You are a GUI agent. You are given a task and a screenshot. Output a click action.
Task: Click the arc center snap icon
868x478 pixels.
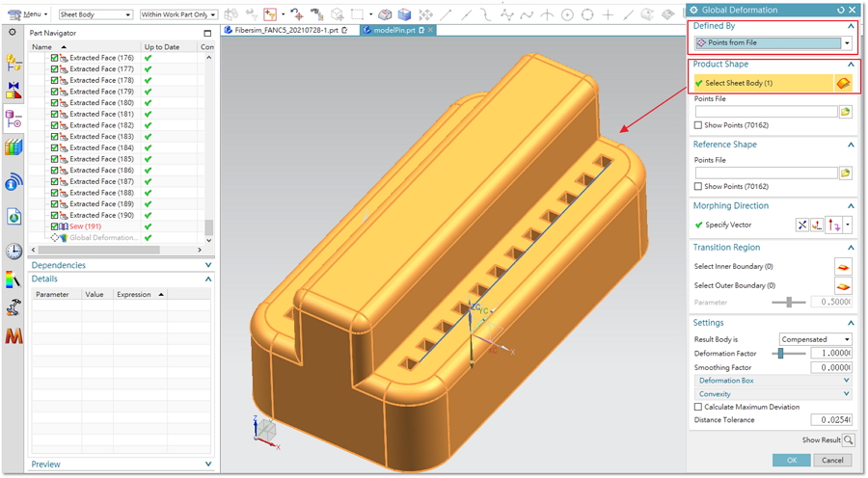pos(567,15)
